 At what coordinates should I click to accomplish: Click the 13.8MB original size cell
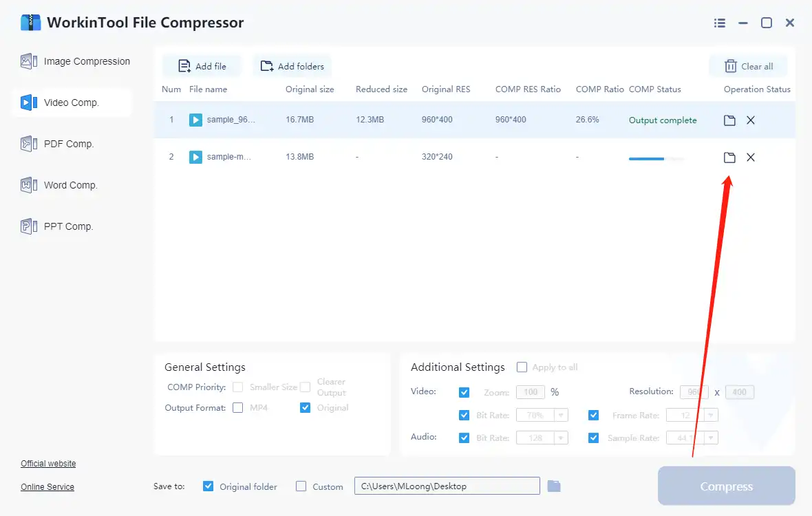300,157
